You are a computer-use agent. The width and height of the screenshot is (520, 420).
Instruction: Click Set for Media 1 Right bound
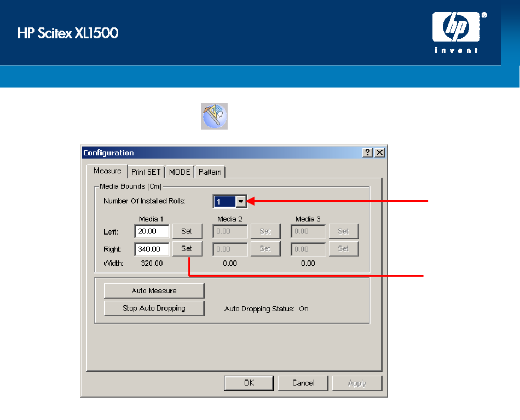pos(187,249)
